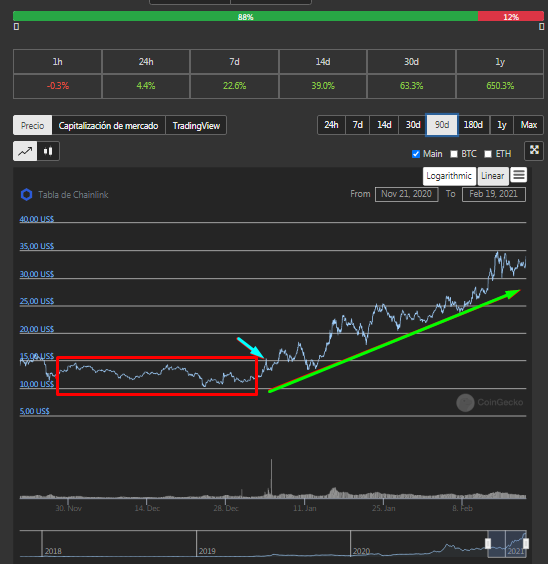548x564 pixels.
Task: Click the 14. Dec date label
Action: coord(147,508)
